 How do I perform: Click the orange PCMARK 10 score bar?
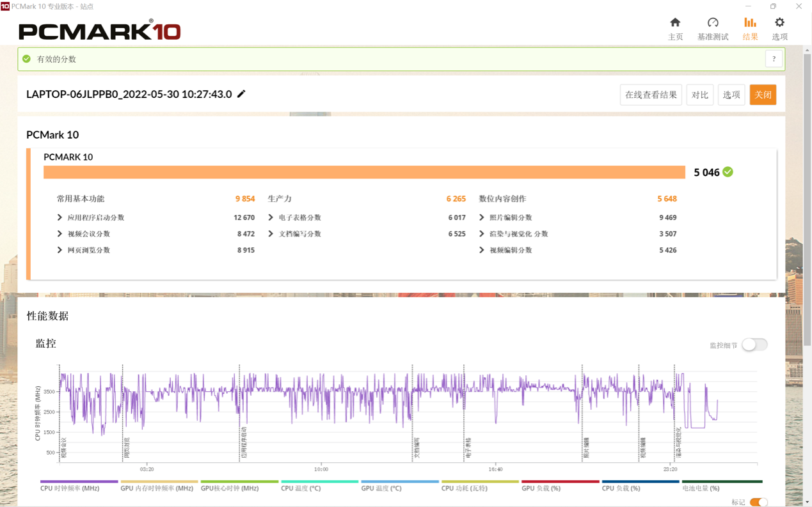point(364,172)
